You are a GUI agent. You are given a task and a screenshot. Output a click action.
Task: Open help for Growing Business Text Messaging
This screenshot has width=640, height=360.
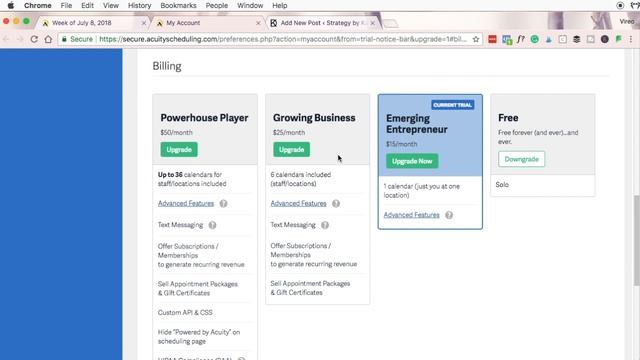(x=324, y=225)
